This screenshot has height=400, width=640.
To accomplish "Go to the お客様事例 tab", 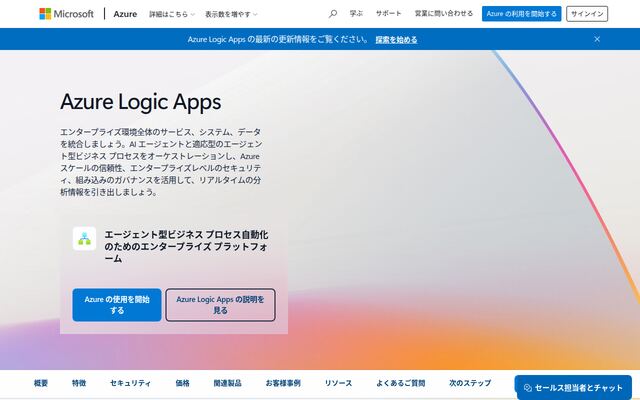I will point(283,383).
